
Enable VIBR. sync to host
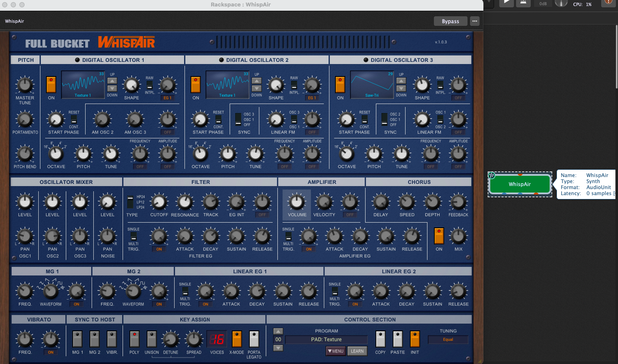(112, 339)
